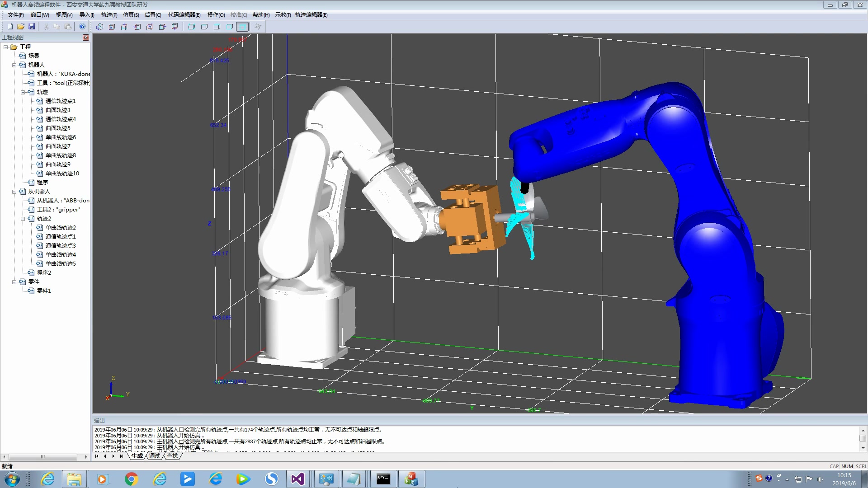Click the Open folder toolbar icon
The image size is (868, 488).
(21, 27)
